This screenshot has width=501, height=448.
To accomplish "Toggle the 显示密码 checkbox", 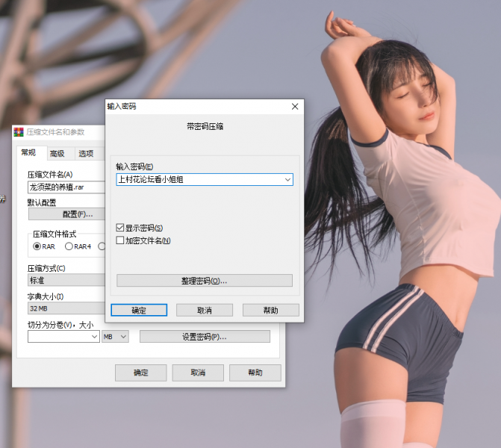I will [x=121, y=228].
